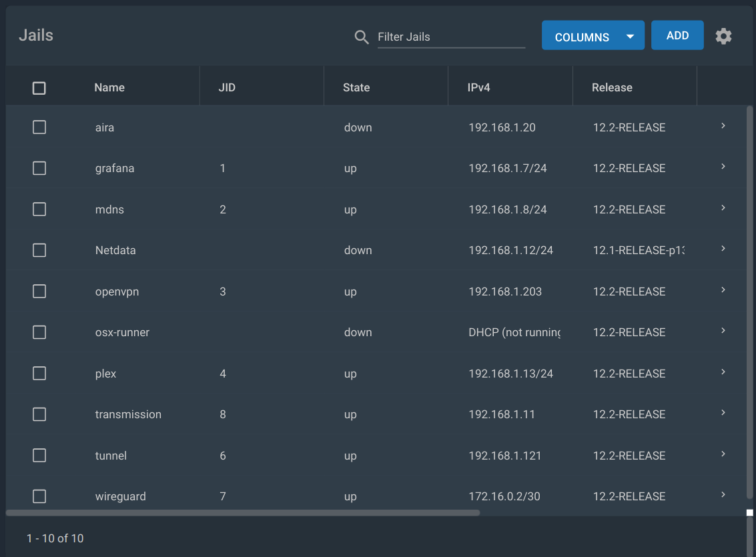Focus the Filter Jails search field
The image size is (756, 557).
pos(451,37)
